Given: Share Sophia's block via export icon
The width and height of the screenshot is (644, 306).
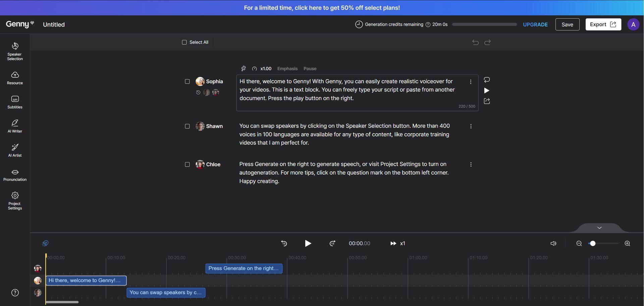Looking at the screenshot, I should click(x=487, y=101).
